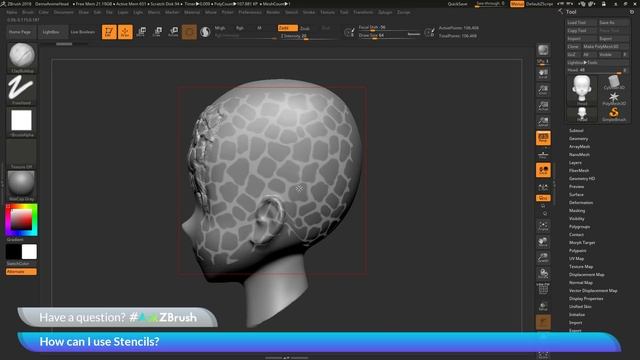Click the Save As button
This screenshot has width=640, height=360.
click(x=613, y=22)
